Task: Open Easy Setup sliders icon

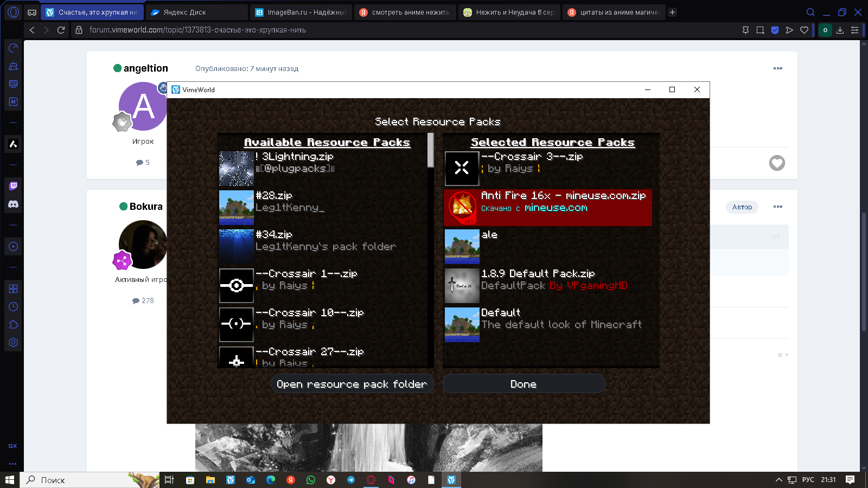Action: click(854, 30)
